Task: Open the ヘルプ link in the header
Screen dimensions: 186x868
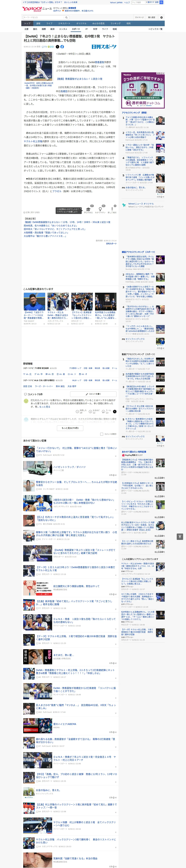Action: click(127, 2)
